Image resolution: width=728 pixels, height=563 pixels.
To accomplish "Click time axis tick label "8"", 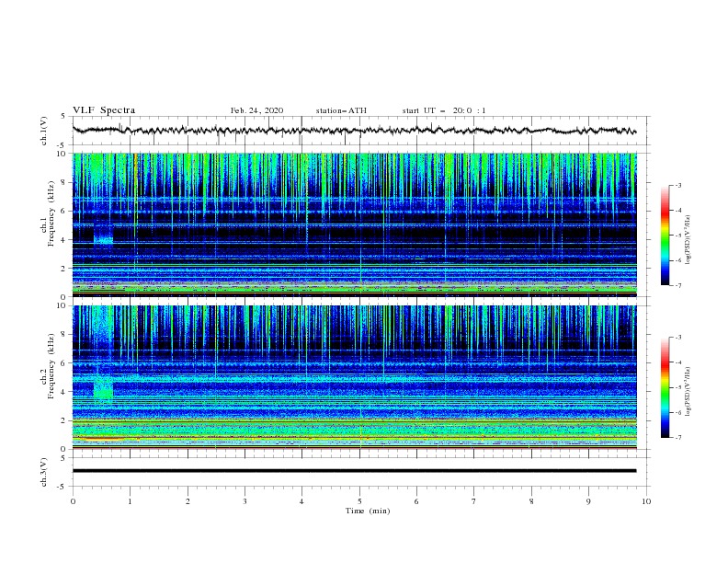I will click(x=531, y=501).
